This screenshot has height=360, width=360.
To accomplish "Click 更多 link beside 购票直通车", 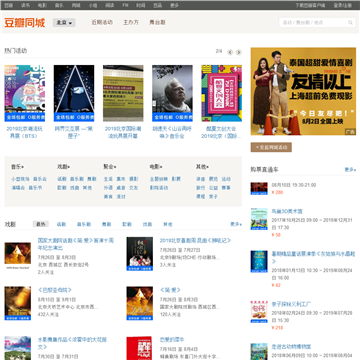I will (350, 170).
